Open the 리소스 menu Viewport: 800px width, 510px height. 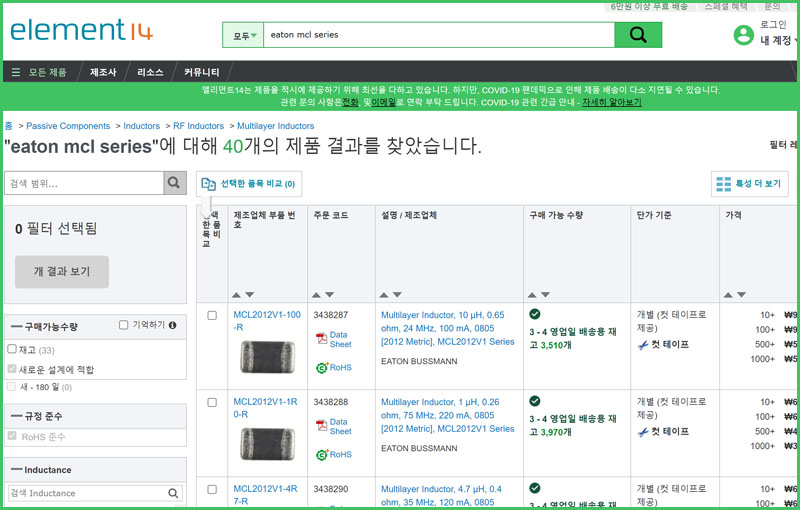[150, 72]
